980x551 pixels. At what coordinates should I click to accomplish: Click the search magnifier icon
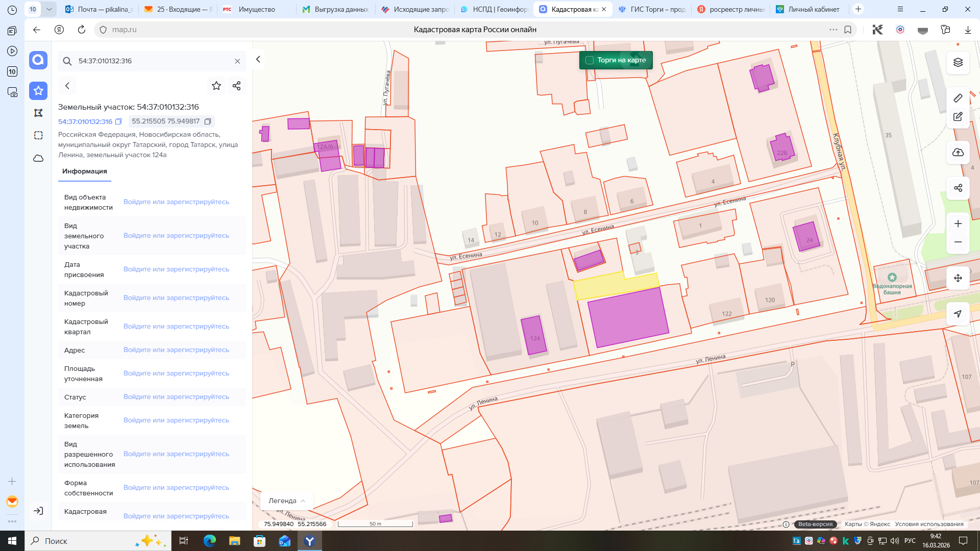tap(67, 61)
